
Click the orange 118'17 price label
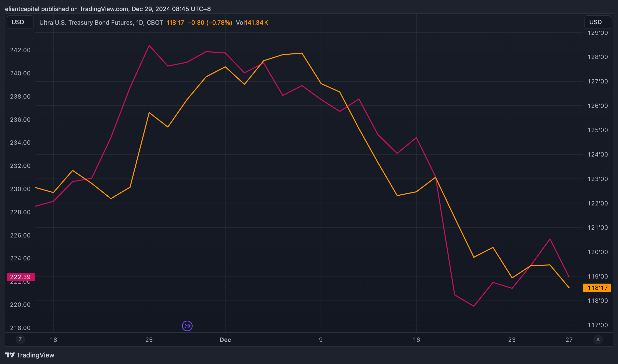[597, 288]
